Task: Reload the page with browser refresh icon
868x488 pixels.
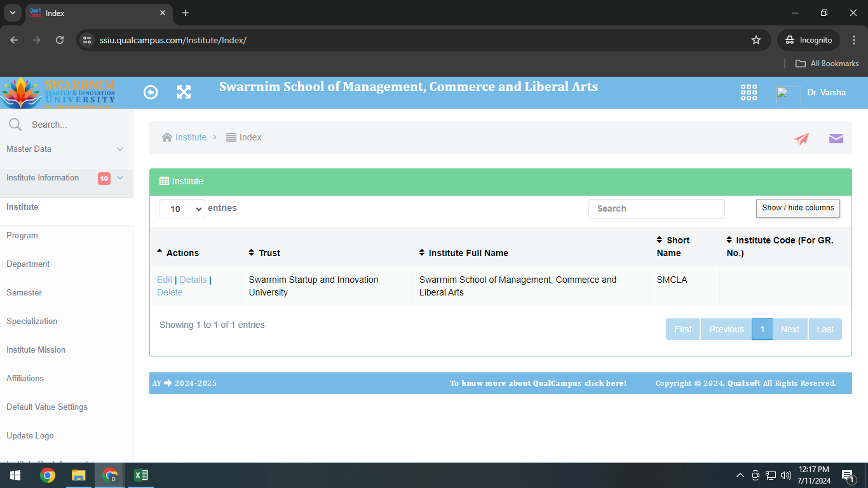Action: pyautogui.click(x=60, y=40)
